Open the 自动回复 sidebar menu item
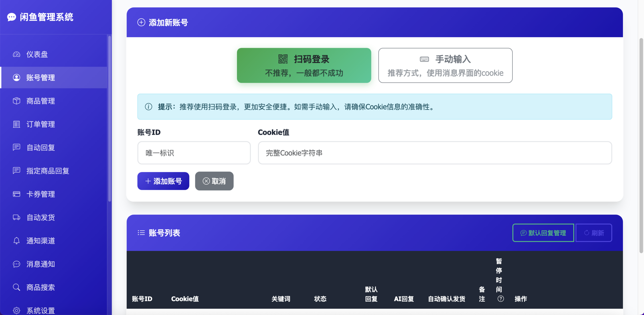This screenshot has height=315, width=644. (41, 148)
